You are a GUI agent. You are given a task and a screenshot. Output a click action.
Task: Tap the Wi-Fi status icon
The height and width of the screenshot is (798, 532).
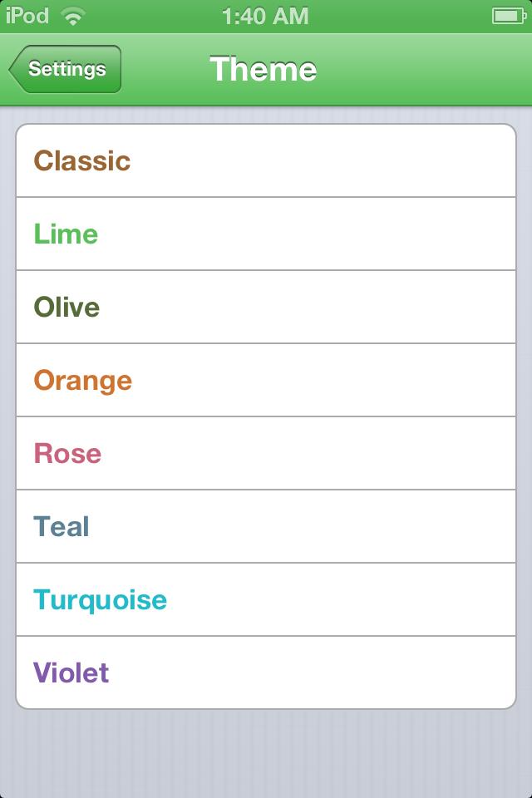click(x=73, y=17)
